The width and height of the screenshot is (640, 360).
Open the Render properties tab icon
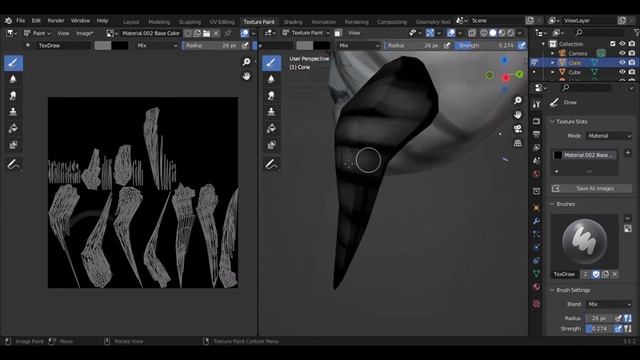point(536,121)
